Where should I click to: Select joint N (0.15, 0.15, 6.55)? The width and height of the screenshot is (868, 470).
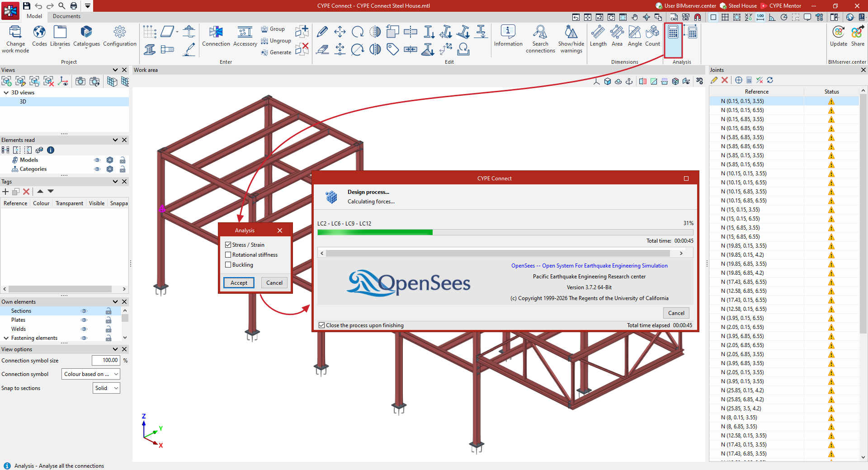pos(784,110)
